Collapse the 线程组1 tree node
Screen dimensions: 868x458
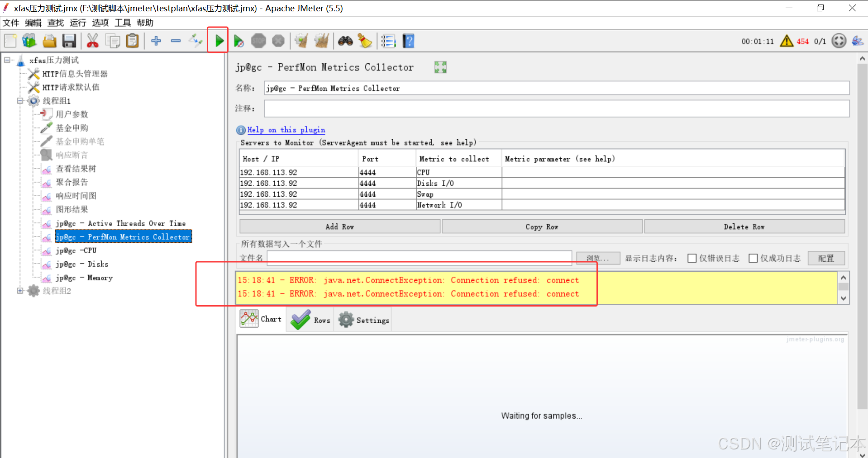click(x=20, y=100)
